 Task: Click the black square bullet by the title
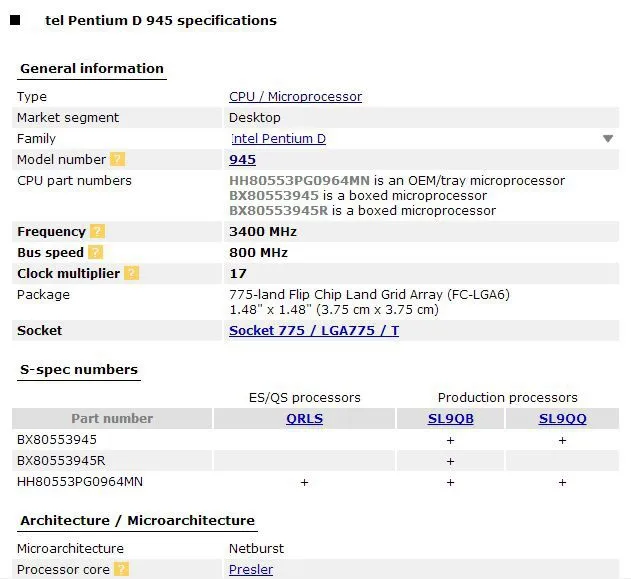[15, 20]
